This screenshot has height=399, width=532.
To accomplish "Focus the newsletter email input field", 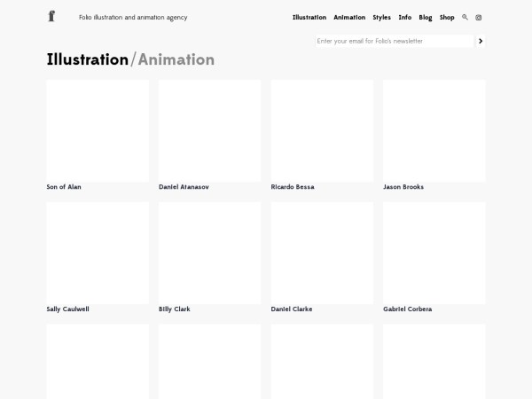I will pos(394,41).
